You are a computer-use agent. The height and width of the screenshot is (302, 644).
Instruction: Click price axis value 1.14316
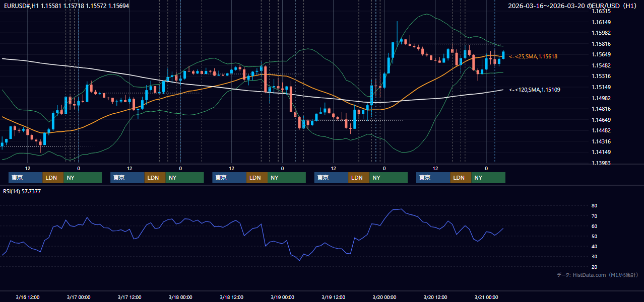click(x=601, y=141)
